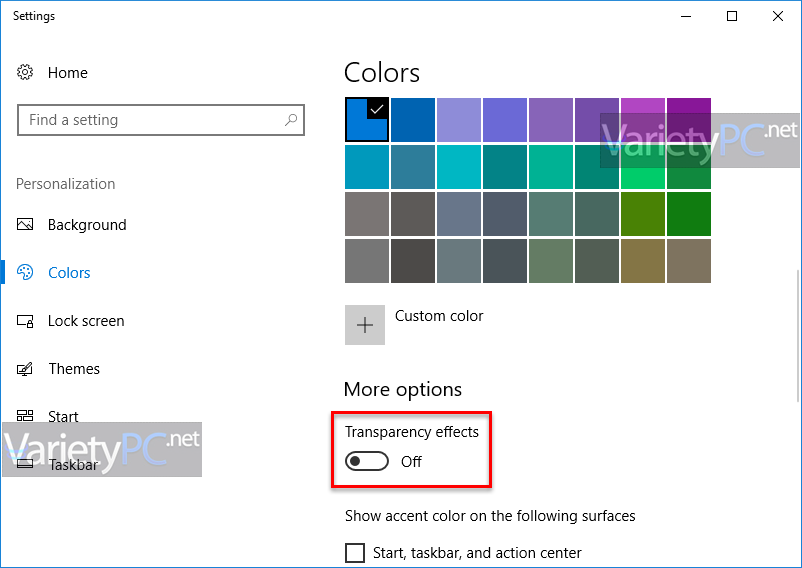Click the Custom color label
This screenshot has height=568, width=802.
pyautogui.click(x=439, y=316)
